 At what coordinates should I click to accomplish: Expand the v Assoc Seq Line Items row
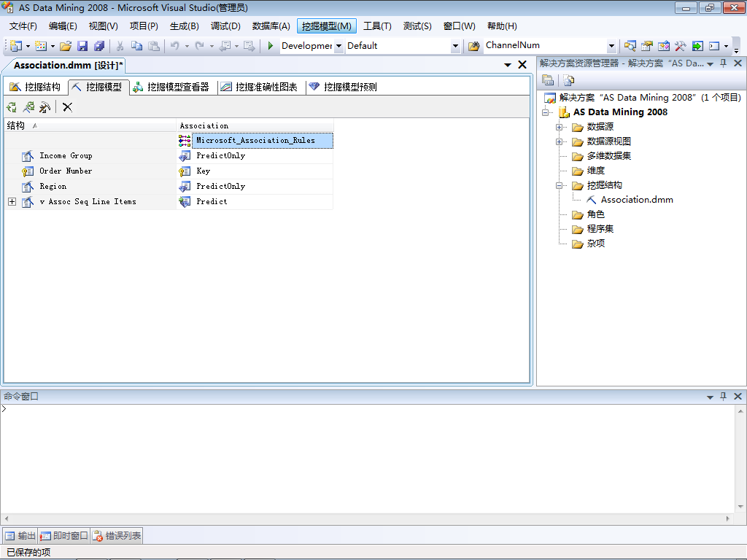click(12, 202)
